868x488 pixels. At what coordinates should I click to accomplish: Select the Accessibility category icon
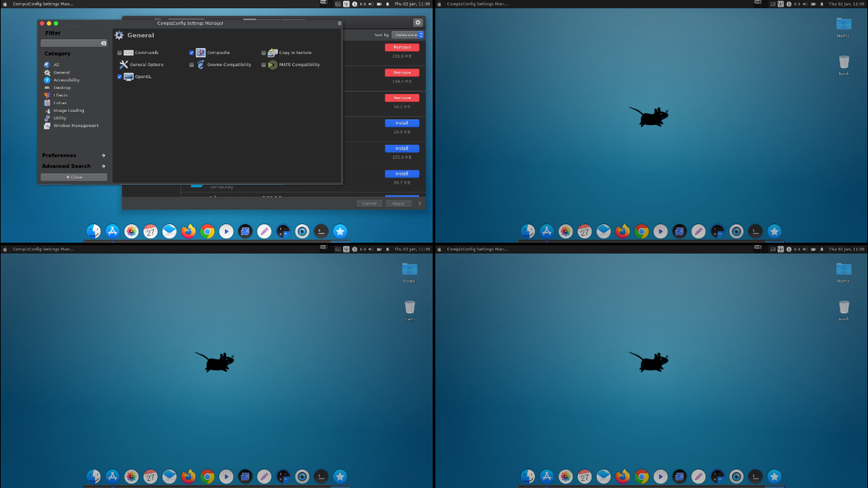point(47,80)
